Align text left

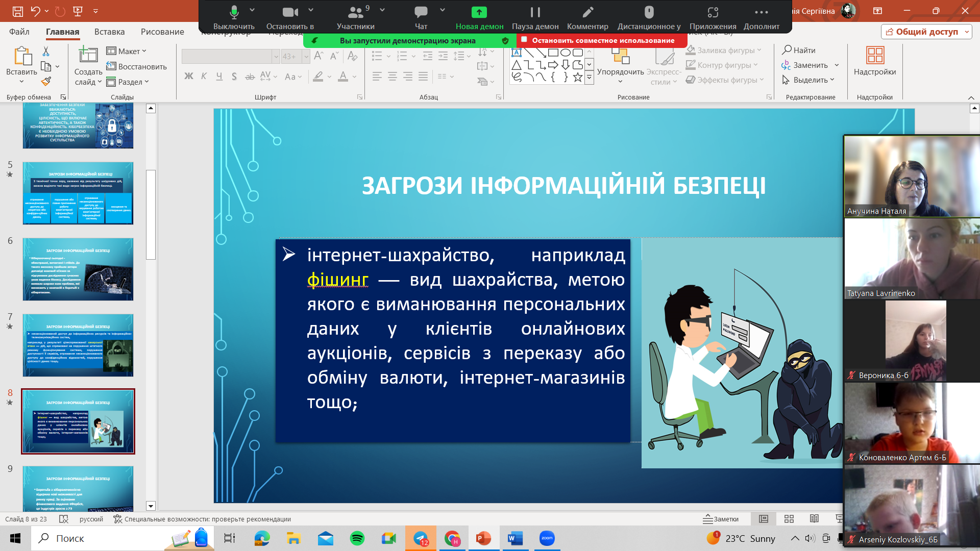click(x=377, y=77)
